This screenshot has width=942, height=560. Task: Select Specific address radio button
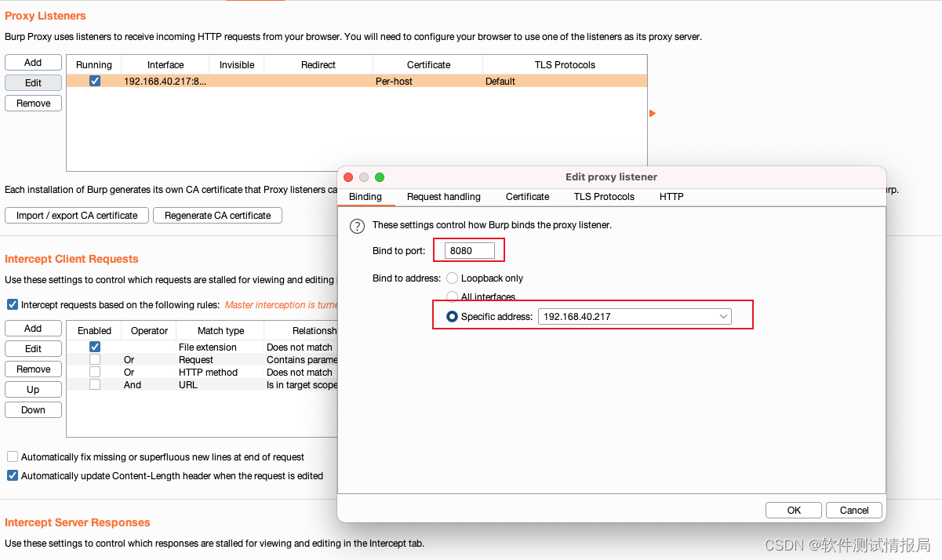coord(453,317)
